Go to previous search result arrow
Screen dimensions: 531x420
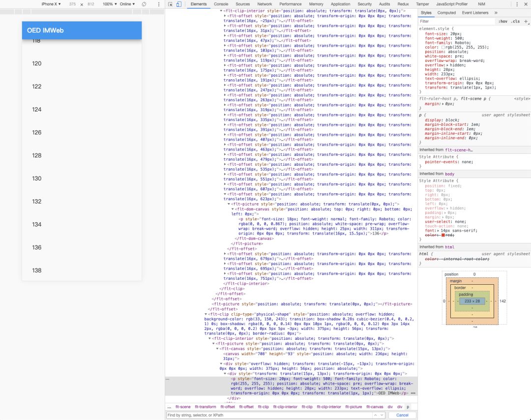(x=375, y=415)
